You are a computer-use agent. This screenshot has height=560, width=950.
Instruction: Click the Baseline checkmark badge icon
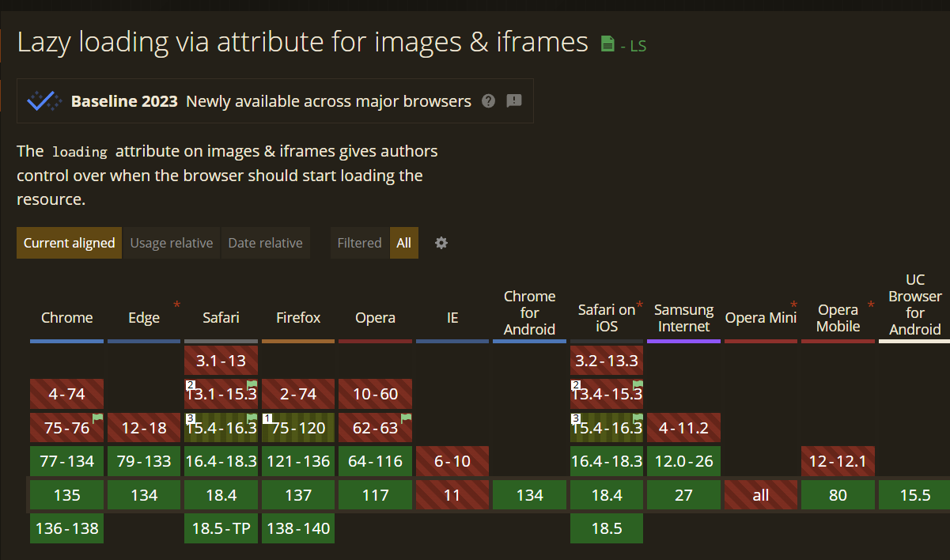point(44,100)
